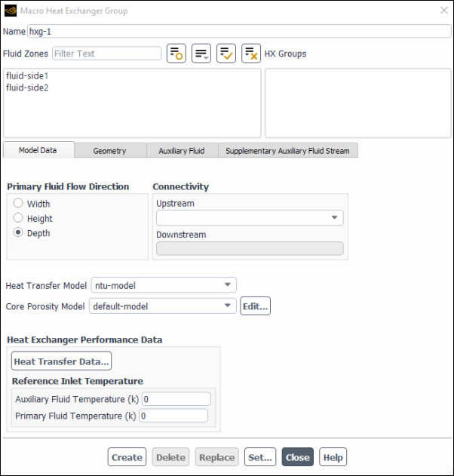Screen dimensions: 454x476
Task: Open the Supplementary Auxiliary Fluid Stream tab
Action: pos(288,151)
